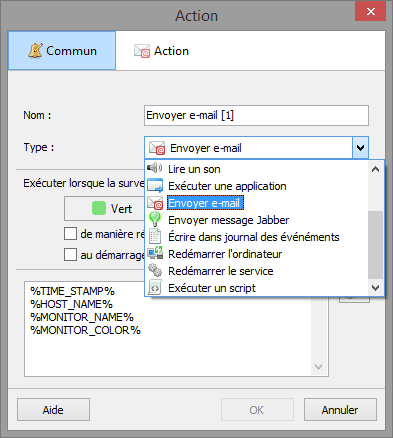
Task: Select the Redémarrer l'ordinateur computer icon
Action: pos(155,253)
